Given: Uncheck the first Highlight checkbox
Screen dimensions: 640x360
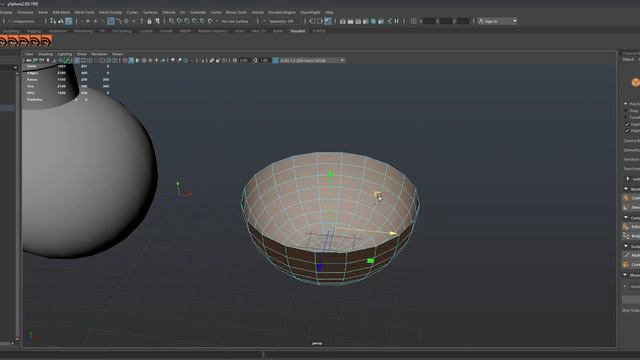Looking at the screenshot, I should coord(627,124).
